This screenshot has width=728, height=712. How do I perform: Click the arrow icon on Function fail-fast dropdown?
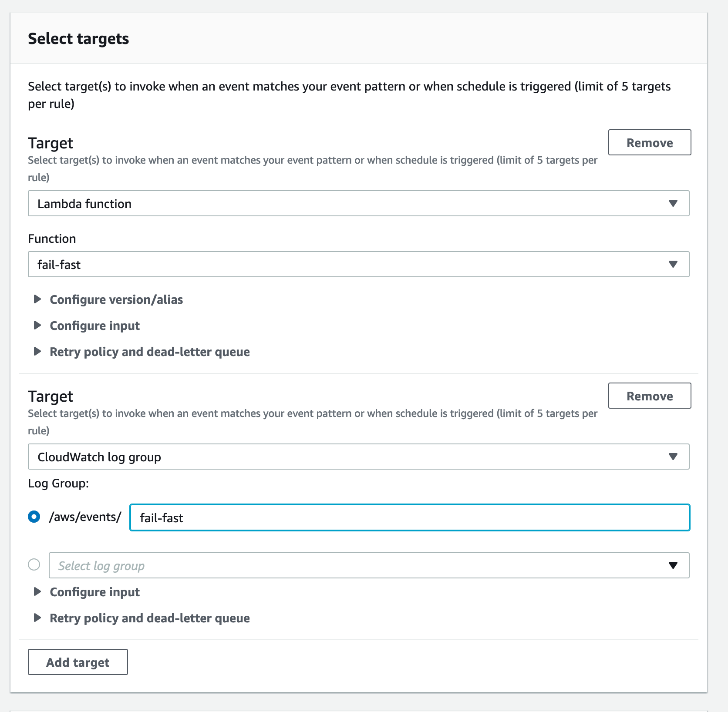pyautogui.click(x=673, y=264)
